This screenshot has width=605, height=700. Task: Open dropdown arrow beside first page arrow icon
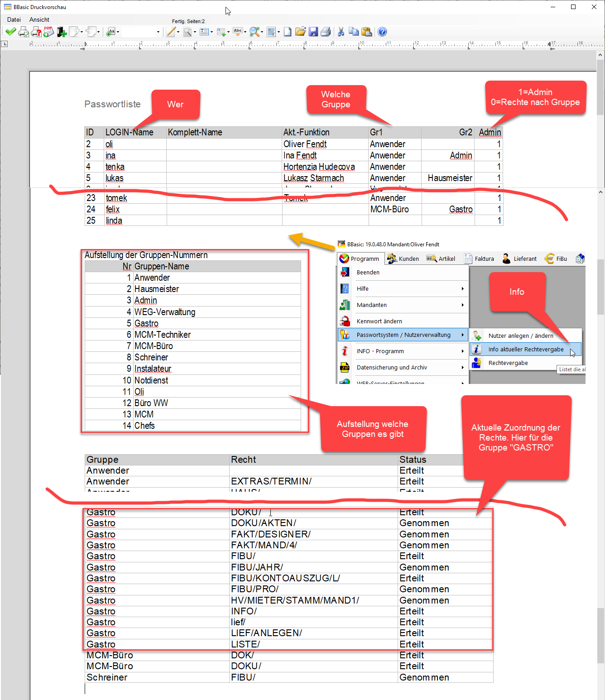[82, 32]
